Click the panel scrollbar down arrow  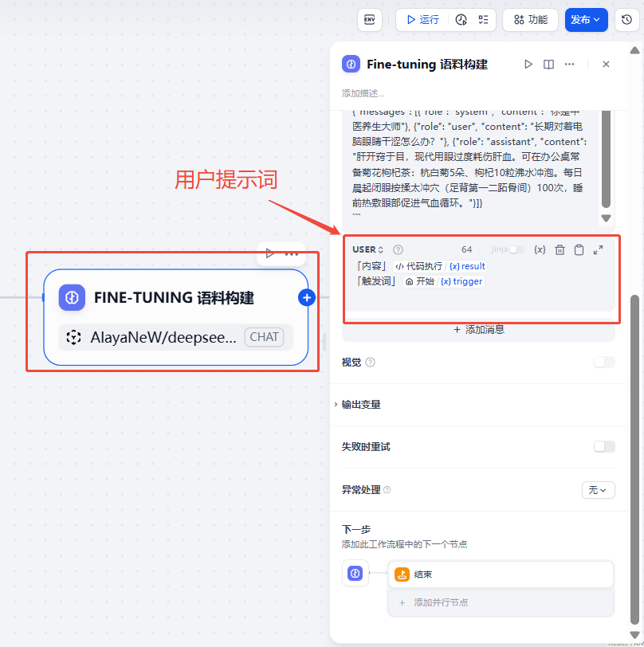point(635,634)
